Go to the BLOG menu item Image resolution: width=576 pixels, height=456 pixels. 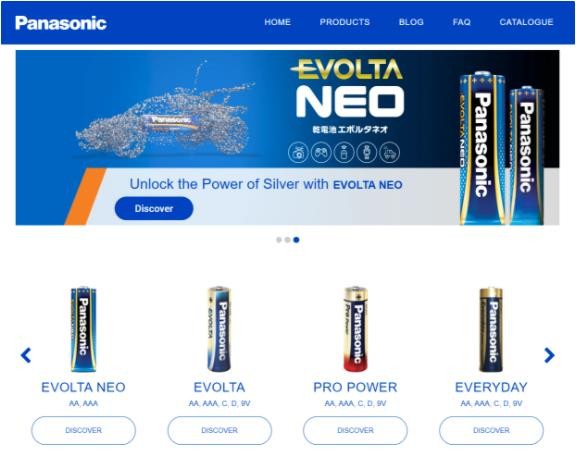tap(411, 22)
